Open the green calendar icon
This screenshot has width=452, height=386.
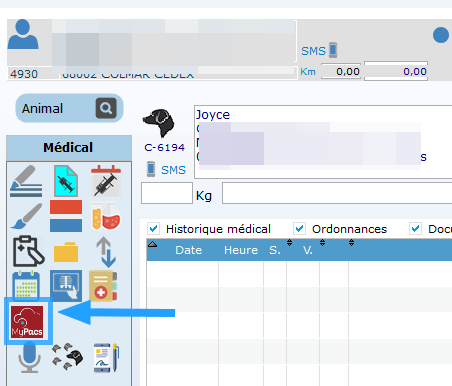(x=26, y=286)
